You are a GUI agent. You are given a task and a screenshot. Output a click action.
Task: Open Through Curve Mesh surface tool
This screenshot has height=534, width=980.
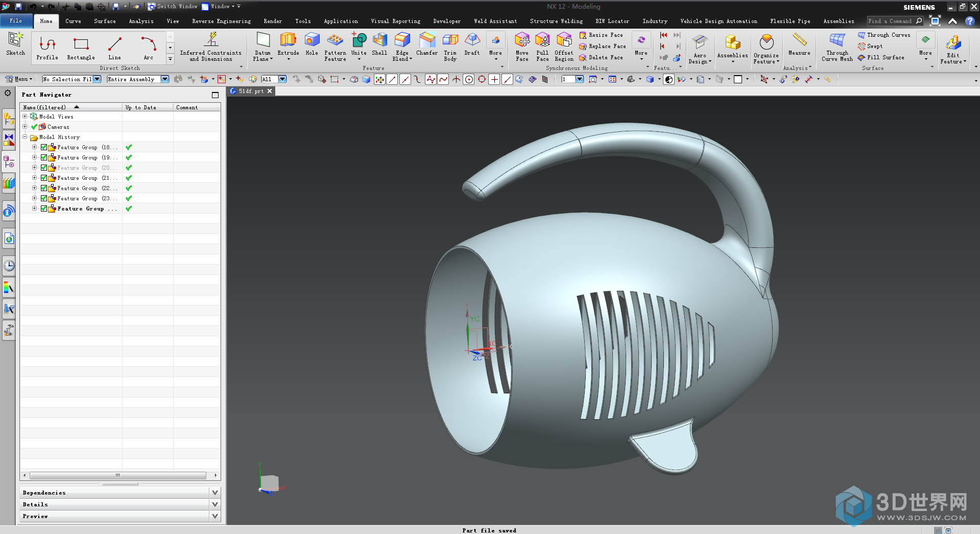coord(837,47)
